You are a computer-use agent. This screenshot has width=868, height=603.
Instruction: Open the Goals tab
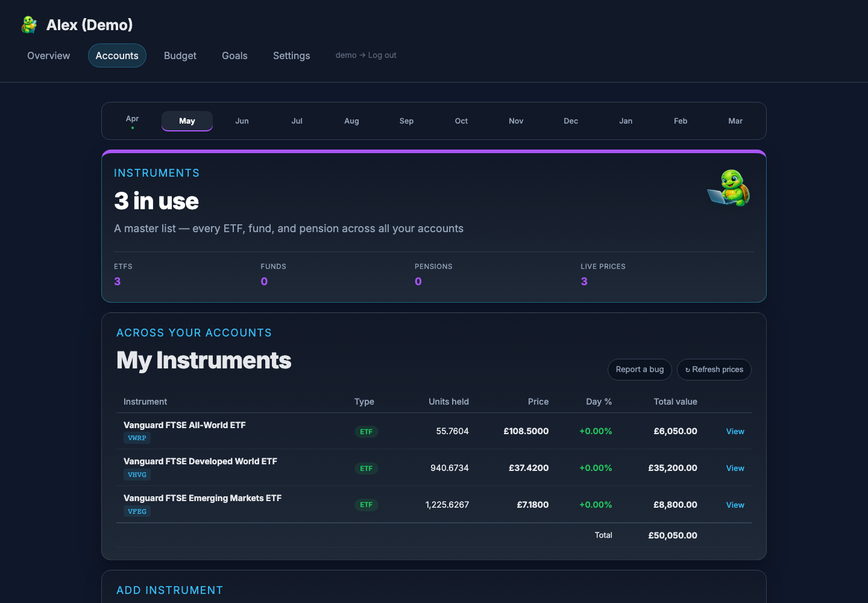point(234,55)
